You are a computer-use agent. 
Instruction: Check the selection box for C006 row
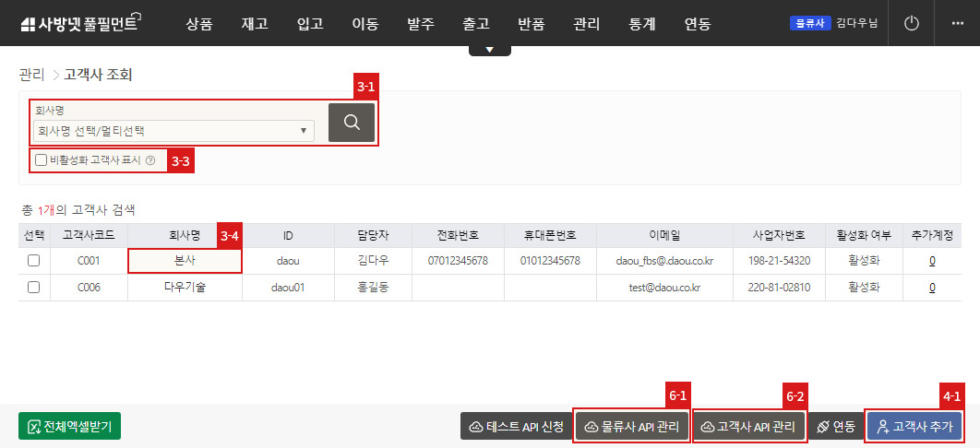click(34, 287)
